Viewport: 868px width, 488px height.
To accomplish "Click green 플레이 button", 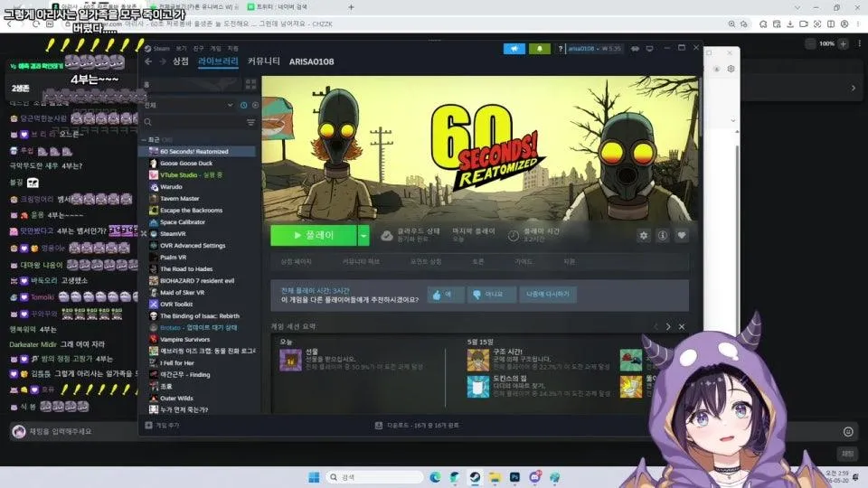I will point(314,236).
